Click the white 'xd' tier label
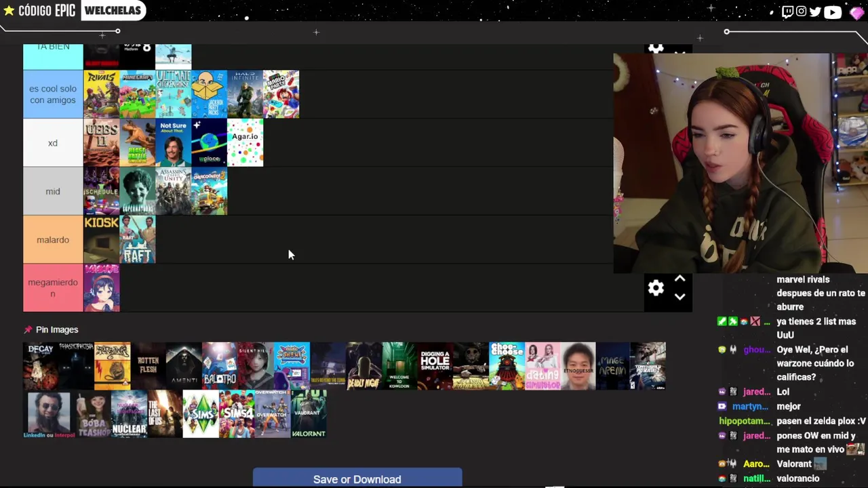The image size is (868, 488). [x=53, y=143]
